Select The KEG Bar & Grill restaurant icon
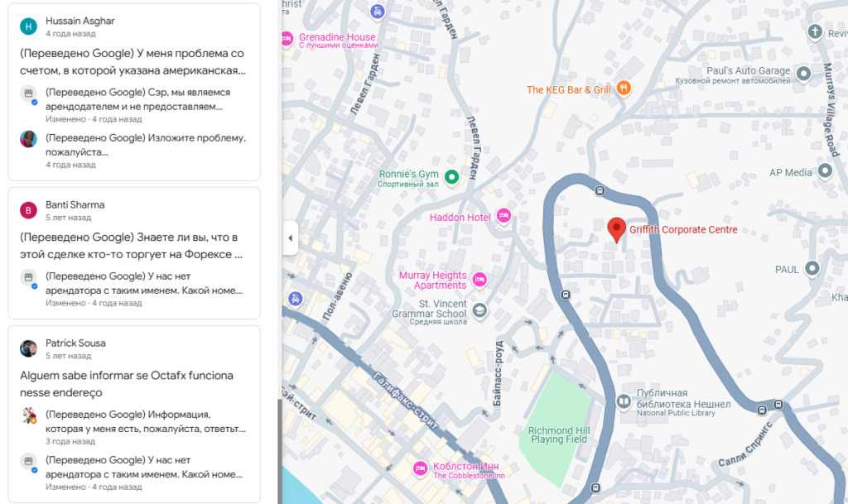Image resolution: width=848 pixels, height=504 pixels. click(x=624, y=88)
